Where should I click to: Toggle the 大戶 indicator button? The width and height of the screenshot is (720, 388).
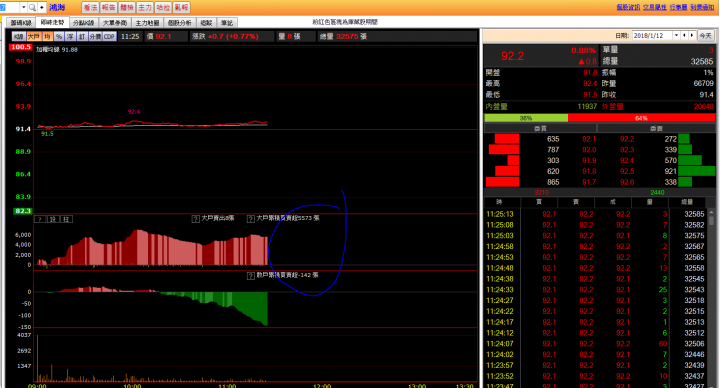click(34, 36)
